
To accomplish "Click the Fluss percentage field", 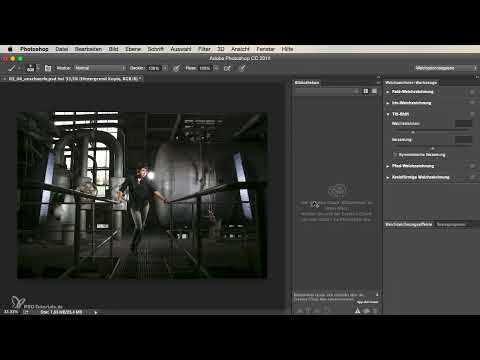I will tap(205, 68).
